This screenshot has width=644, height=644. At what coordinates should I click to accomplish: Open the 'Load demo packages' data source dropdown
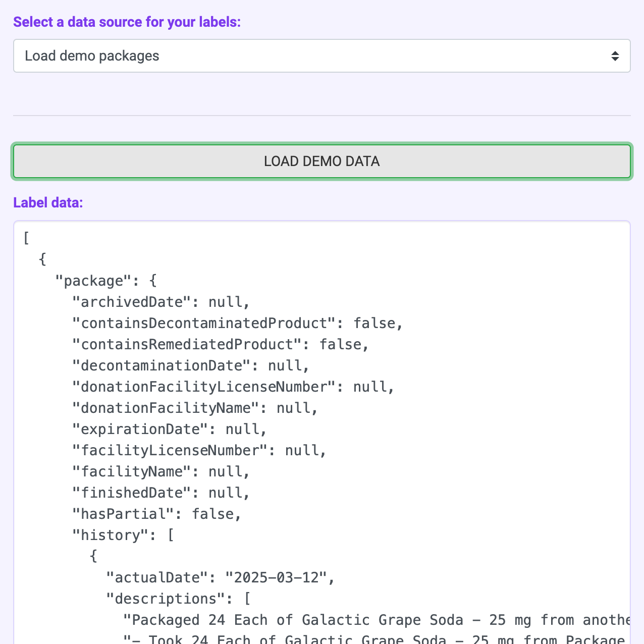click(313, 56)
